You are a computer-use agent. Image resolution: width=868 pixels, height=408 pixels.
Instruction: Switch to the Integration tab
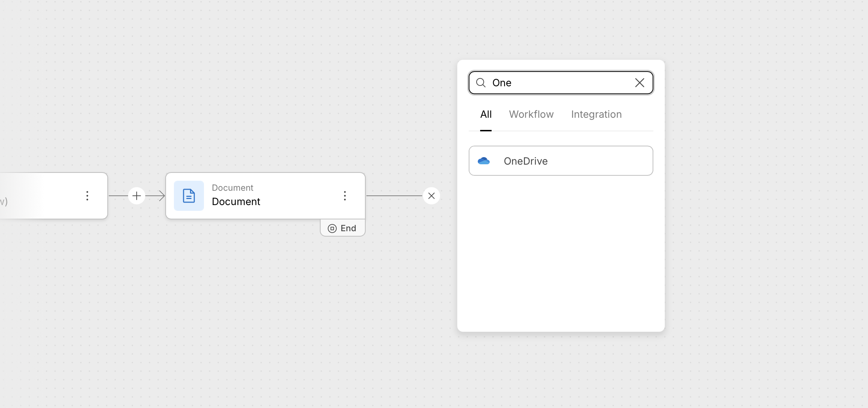[596, 115]
